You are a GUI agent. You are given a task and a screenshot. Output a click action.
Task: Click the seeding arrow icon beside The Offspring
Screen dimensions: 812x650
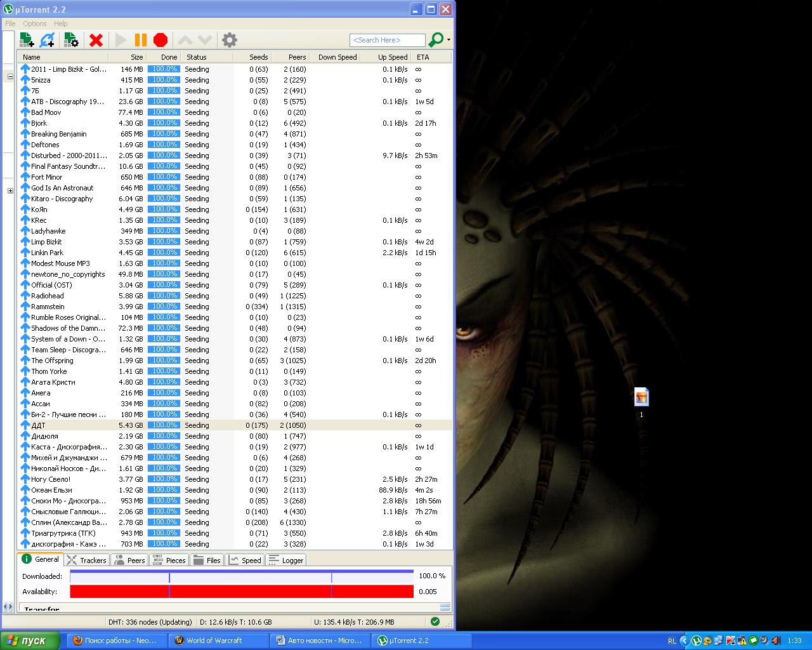[x=25, y=361]
